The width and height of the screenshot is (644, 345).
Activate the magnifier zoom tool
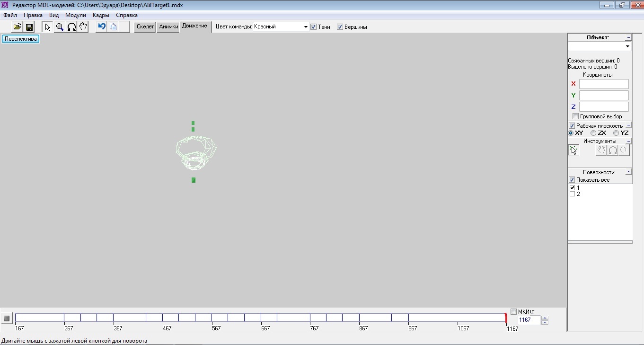[x=60, y=27]
